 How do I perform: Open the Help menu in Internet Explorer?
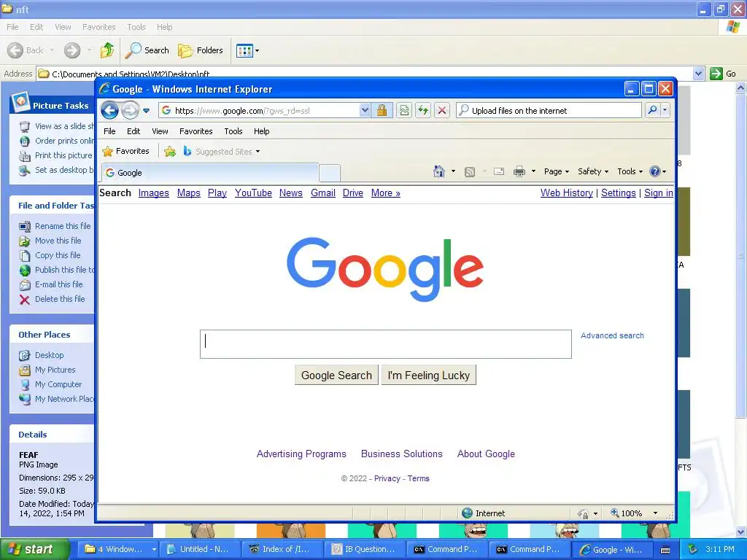click(262, 131)
